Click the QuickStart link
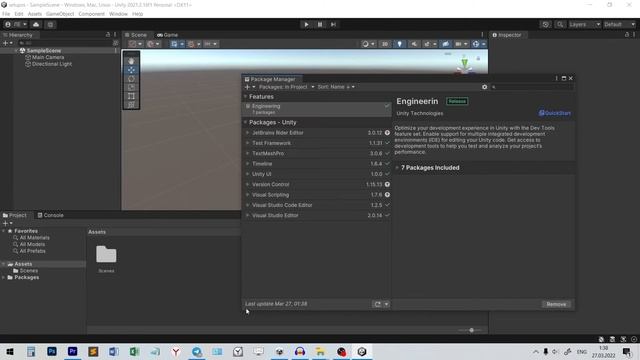Viewport: 640px width, 360px height. click(555, 113)
